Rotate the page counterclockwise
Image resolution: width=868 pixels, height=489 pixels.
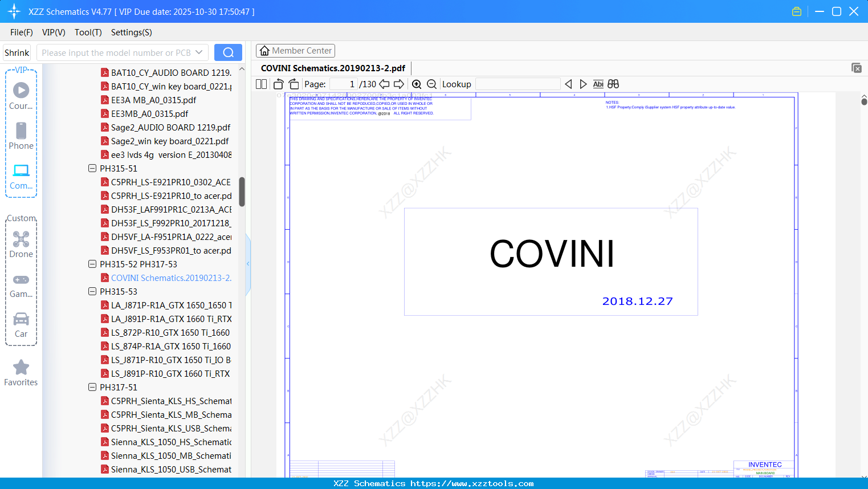[x=278, y=84]
